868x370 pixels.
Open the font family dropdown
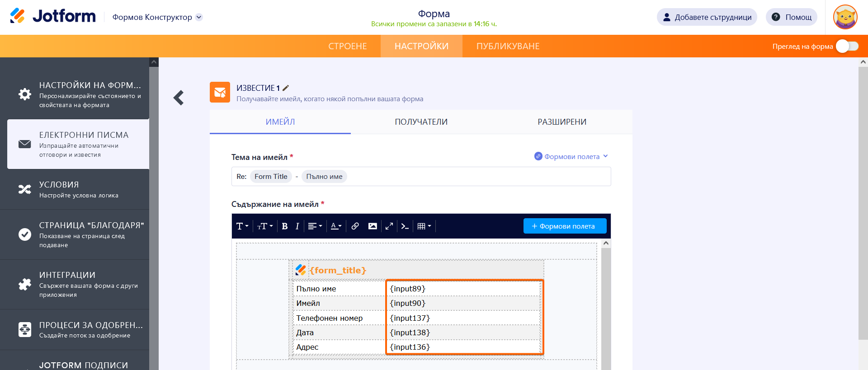point(242,226)
